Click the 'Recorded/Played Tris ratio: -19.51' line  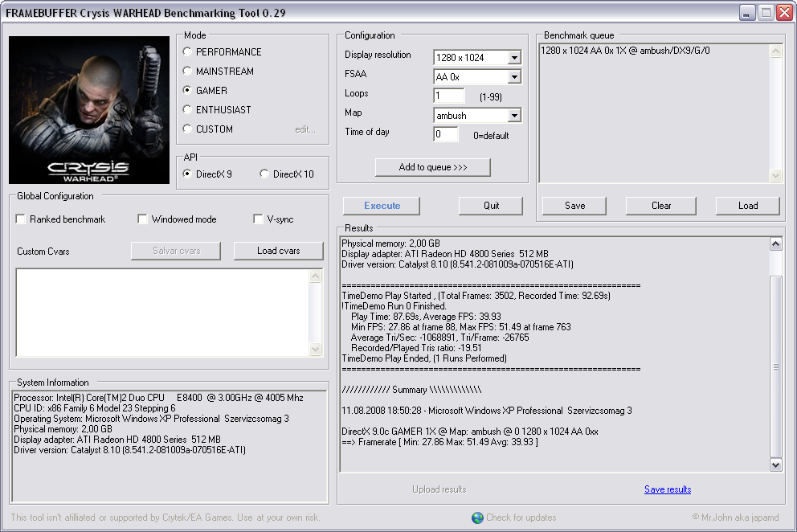point(416,348)
